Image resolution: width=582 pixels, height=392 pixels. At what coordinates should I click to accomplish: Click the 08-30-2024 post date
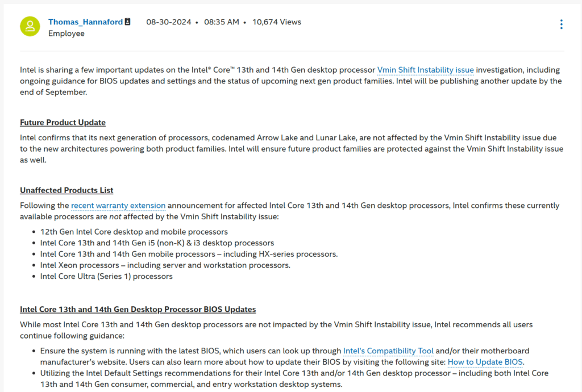(168, 22)
